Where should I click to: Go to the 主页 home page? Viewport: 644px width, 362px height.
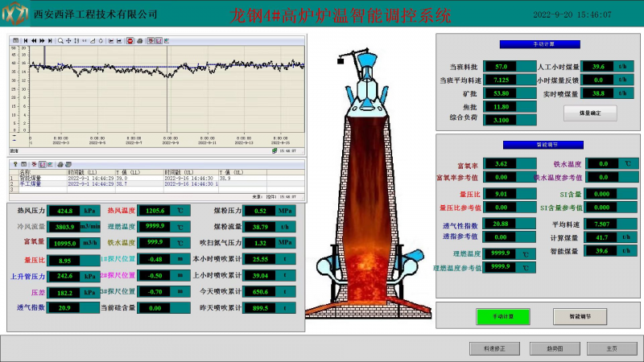pos(613,348)
